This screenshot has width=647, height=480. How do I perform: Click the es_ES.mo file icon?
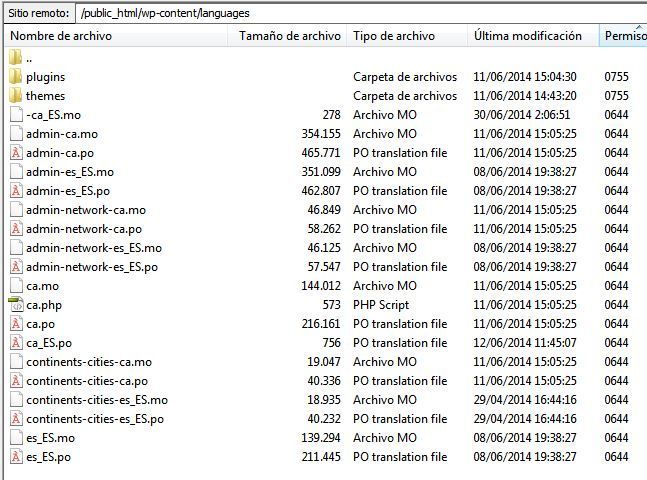click(x=16, y=437)
